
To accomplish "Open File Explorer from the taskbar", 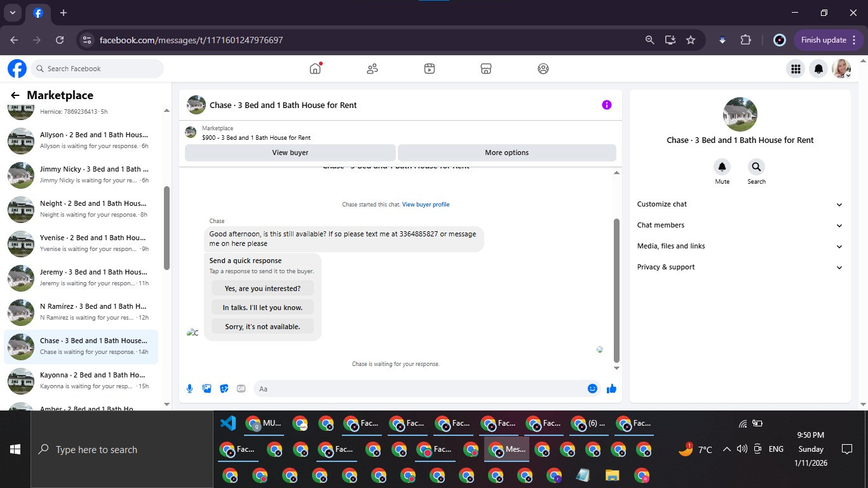I will click(x=612, y=475).
